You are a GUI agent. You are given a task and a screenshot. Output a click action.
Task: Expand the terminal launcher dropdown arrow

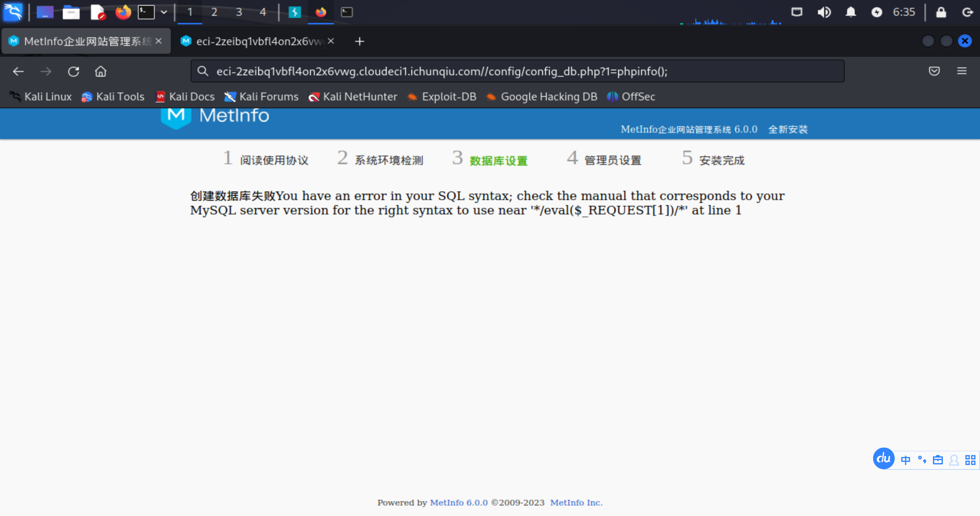pos(164,12)
